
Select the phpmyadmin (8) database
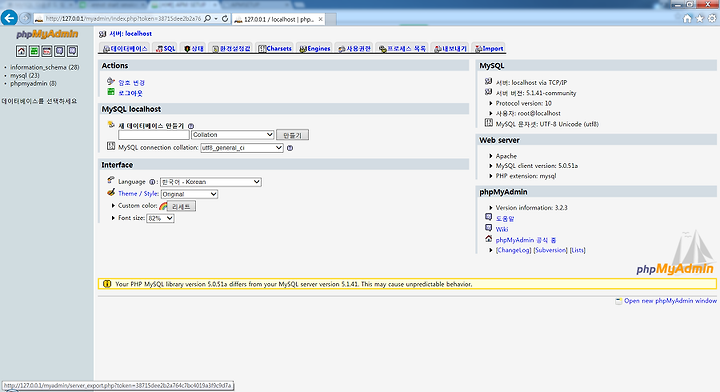pyautogui.click(x=33, y=84)
